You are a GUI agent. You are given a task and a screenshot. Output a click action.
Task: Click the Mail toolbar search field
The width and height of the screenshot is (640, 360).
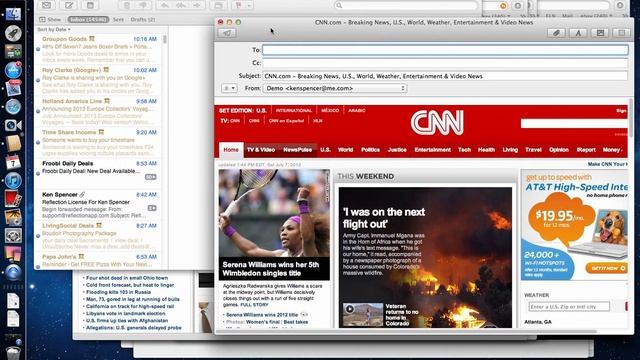pos(406,5)
